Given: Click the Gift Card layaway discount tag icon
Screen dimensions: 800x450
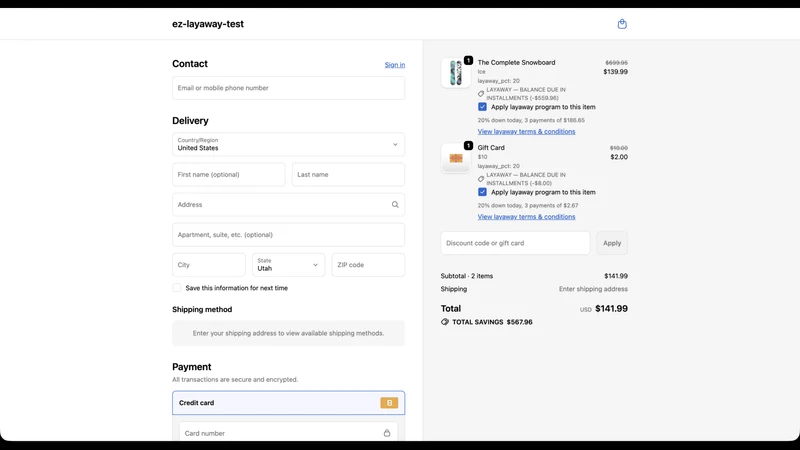Looking at the screenshot, I should click(481, 179).
